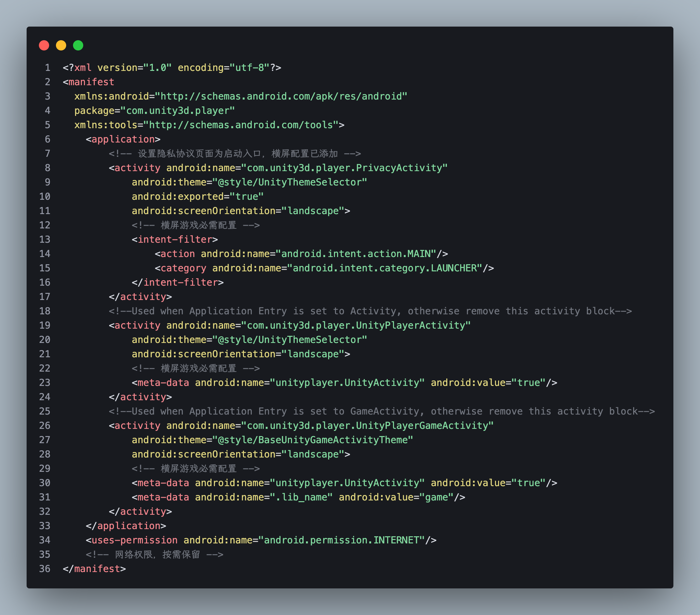
Task: Click the closing manifest tag on line 36
Action: [x=94, y=568]
